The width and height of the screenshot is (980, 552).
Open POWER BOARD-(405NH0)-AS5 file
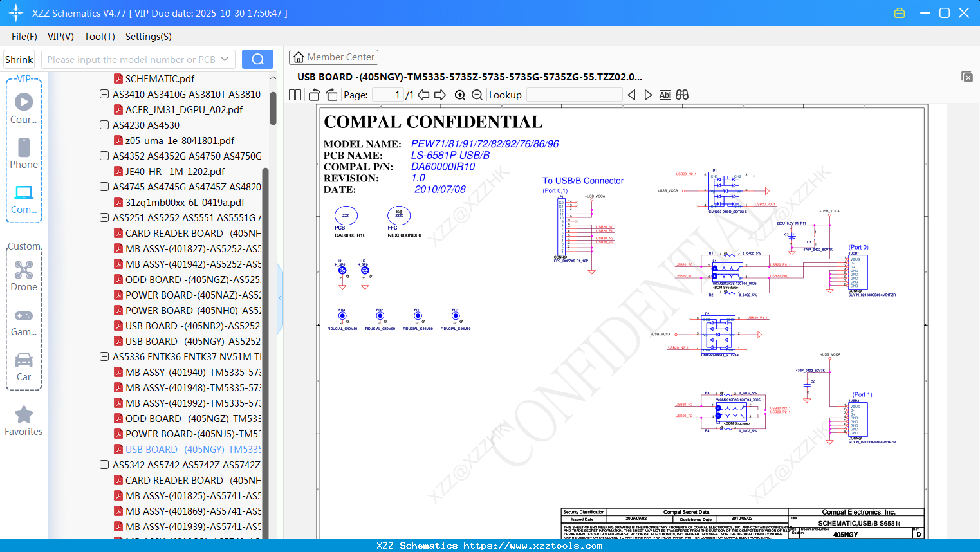point(193,310)
